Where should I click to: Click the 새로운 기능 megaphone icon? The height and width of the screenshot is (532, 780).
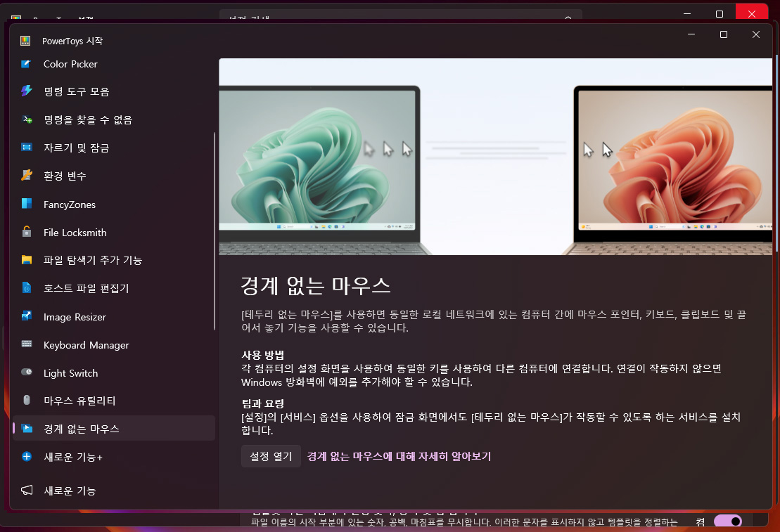click(26, 491)
